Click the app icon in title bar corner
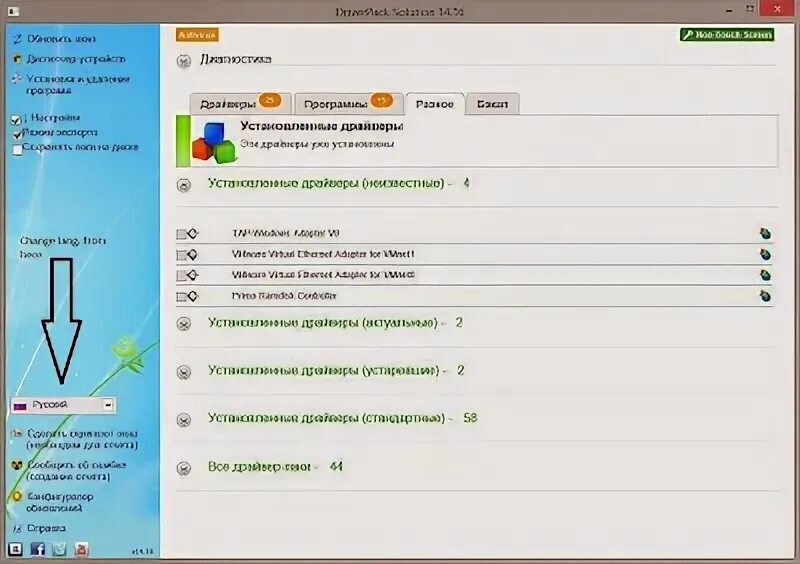The width and height of the screenshot is (800, 564). pos(14,11)
